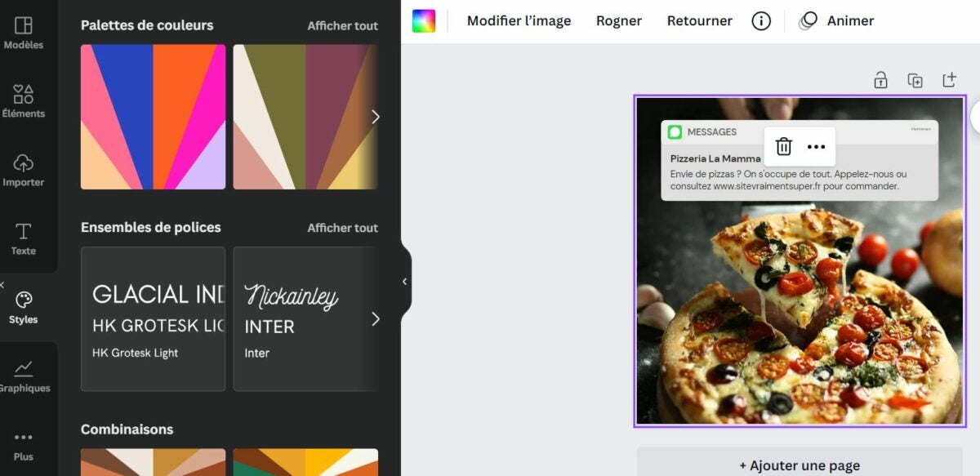
Task: Delete the element with trash icon
Action: (x=783, y=147)
